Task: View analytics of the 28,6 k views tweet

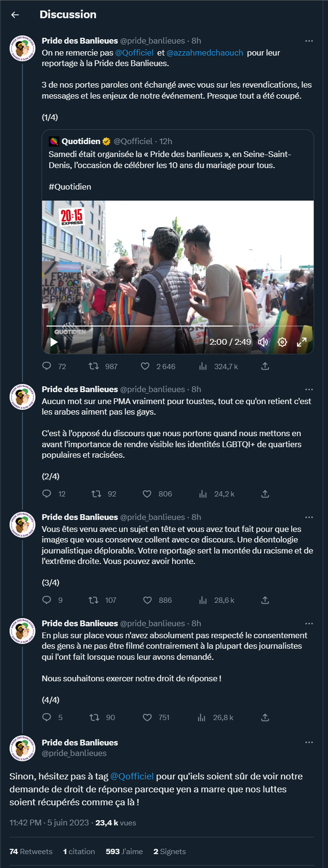Action: (217, 600)
